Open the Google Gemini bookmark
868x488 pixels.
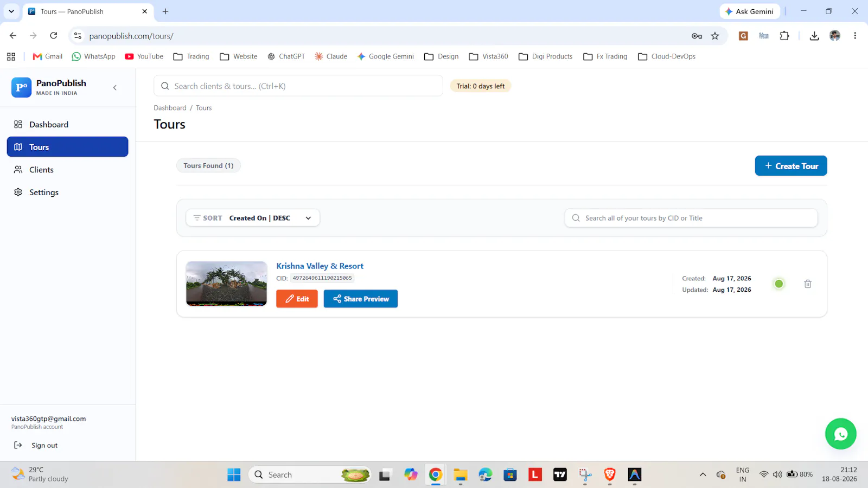(386, 56)
